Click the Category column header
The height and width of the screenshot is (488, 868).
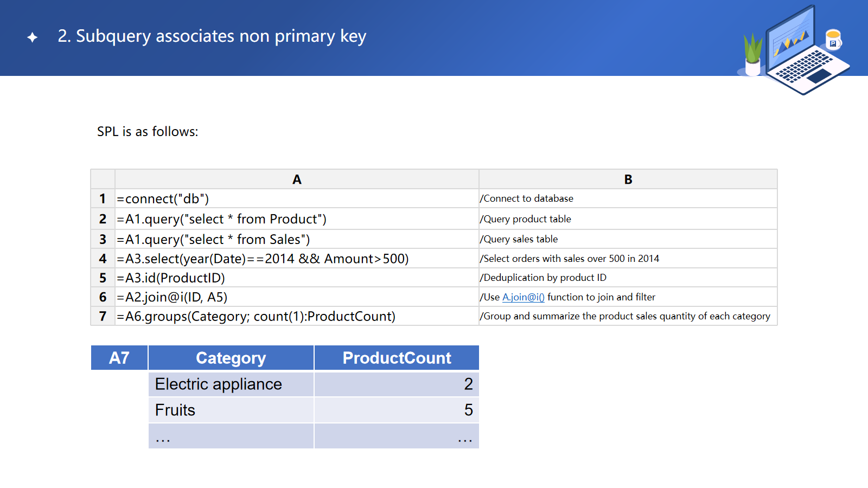(x=231, y=358)
